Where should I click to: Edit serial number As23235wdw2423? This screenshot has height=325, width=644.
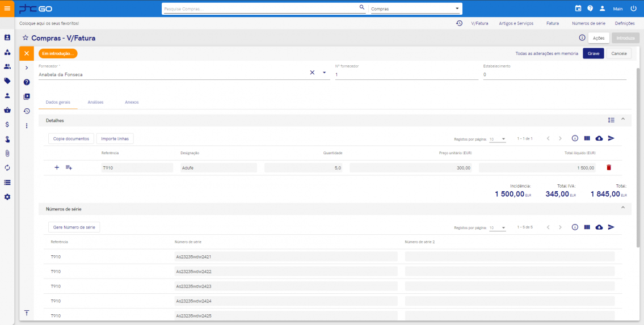286,286
